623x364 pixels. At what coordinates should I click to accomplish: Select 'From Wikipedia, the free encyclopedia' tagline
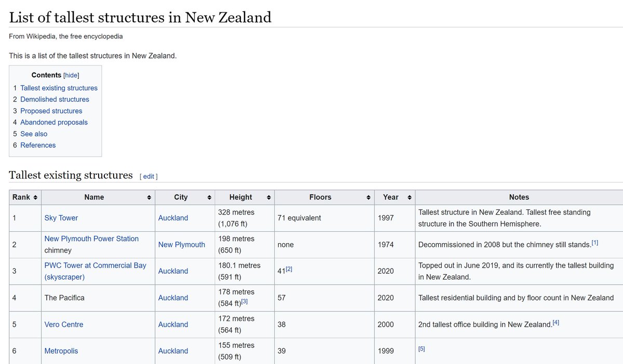(66, 36)
